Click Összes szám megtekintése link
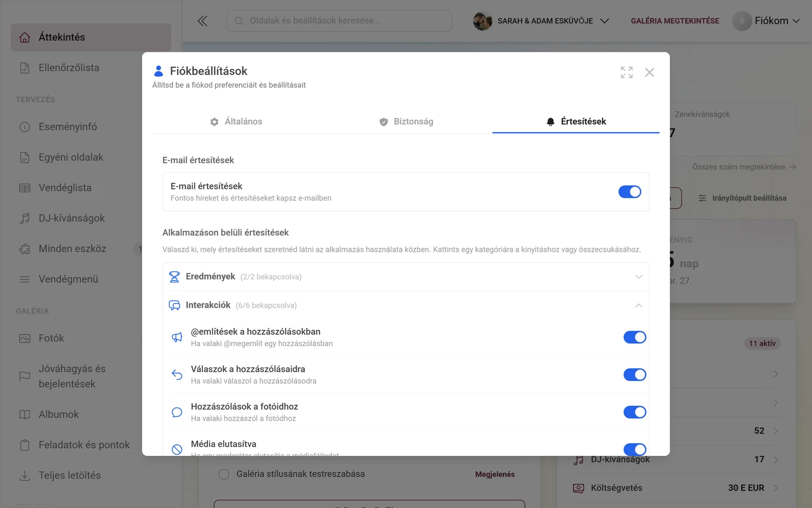 (x=744, y=167)
